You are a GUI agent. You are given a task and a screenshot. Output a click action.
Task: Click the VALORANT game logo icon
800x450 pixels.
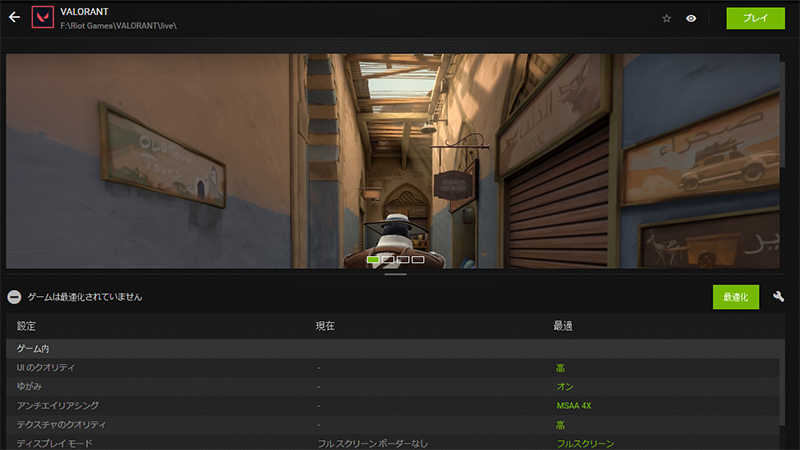(x=42, y=17)
